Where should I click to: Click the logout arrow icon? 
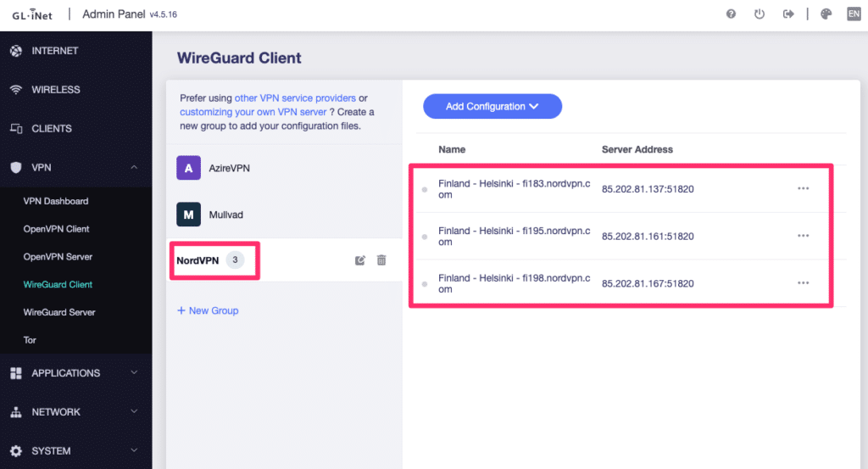(788, 14)
